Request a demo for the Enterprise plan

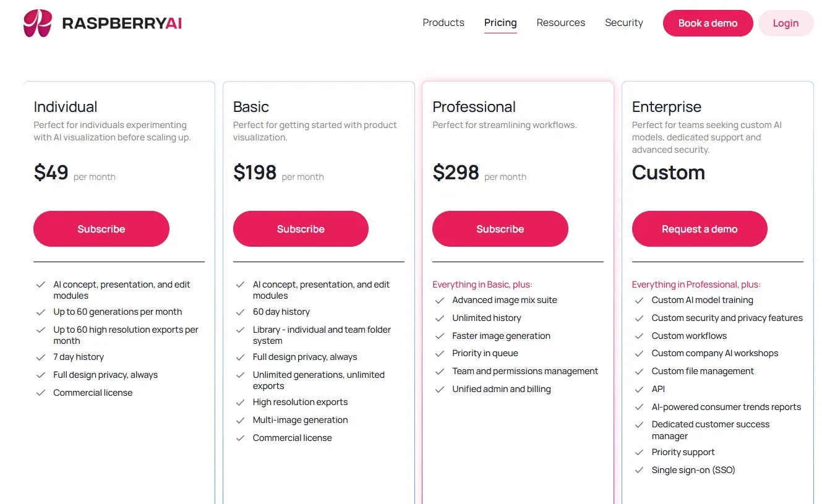pos(700,229)
